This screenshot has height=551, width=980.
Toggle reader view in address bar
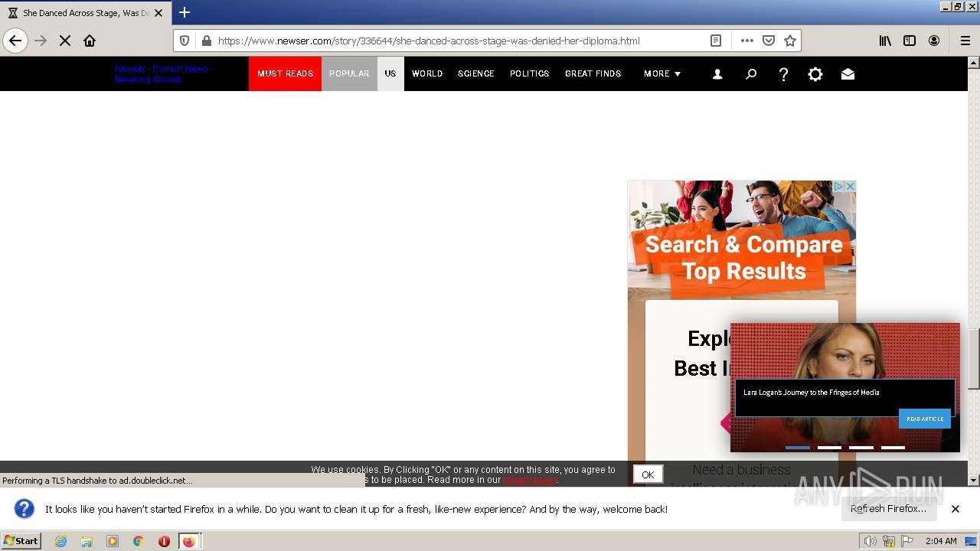coord(715,41)
